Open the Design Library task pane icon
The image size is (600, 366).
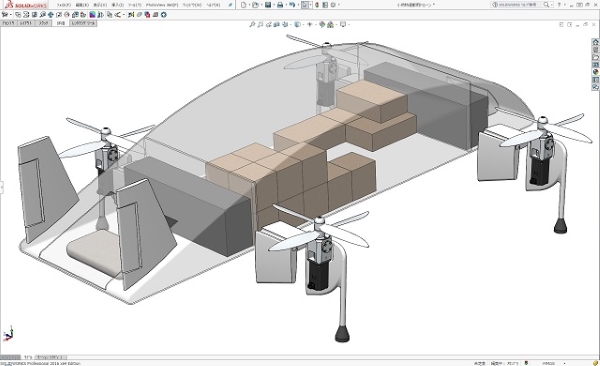coord(595,49)
